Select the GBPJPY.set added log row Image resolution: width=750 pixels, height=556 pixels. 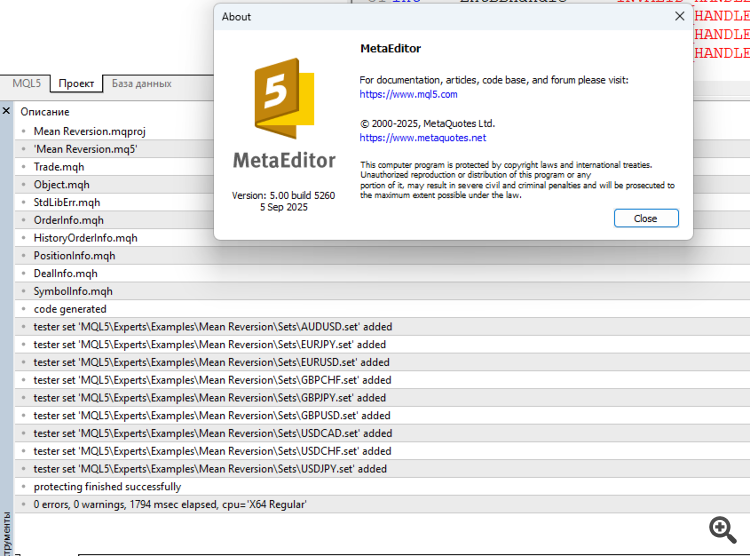point(382,398)
